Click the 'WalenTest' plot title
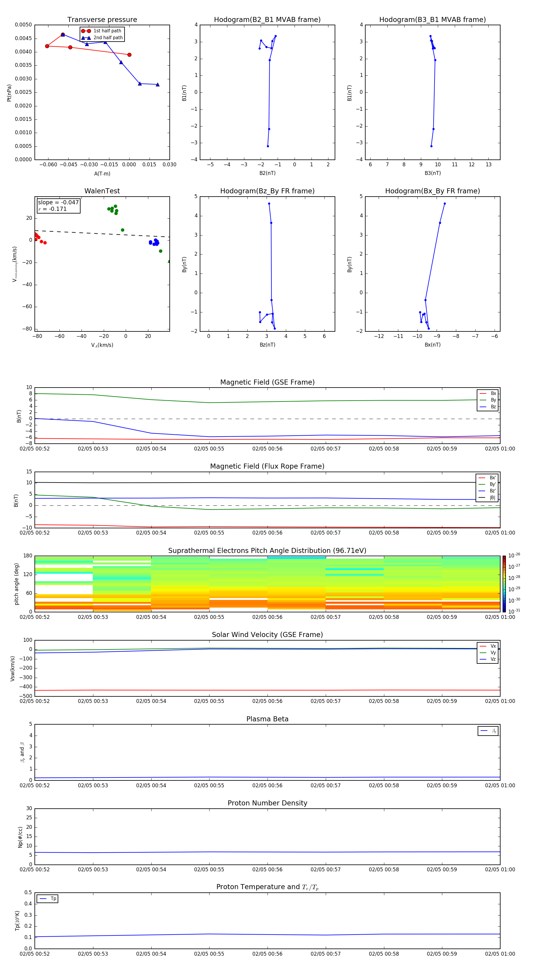 click(102, 191)
